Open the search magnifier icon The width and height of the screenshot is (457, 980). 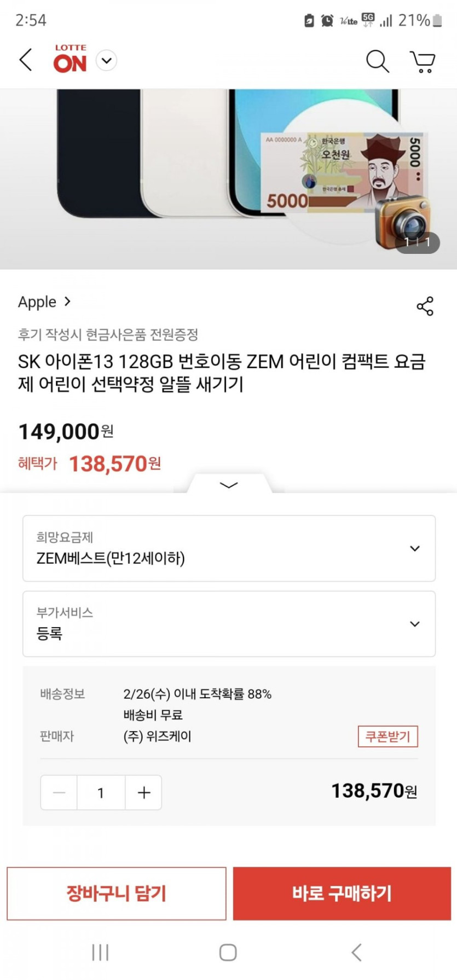point(377,61)
